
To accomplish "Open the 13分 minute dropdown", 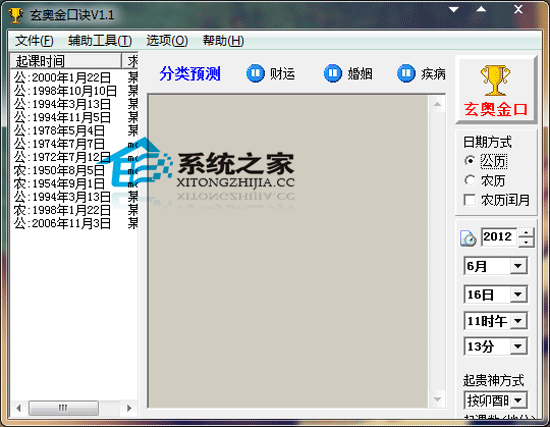I will (x=518, y=347).
